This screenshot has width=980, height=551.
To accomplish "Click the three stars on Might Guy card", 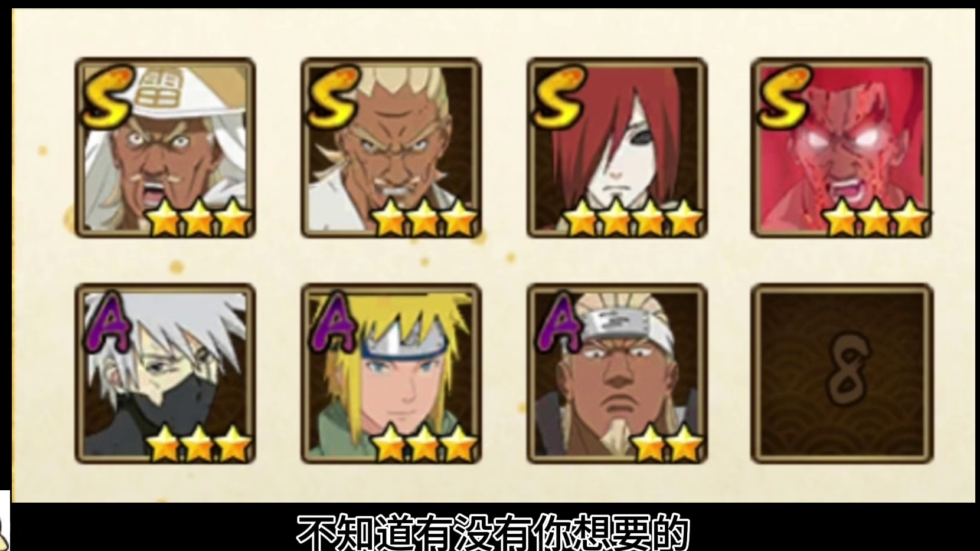I will 876,217.
